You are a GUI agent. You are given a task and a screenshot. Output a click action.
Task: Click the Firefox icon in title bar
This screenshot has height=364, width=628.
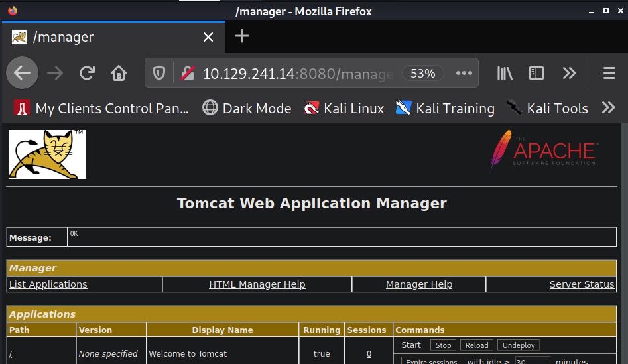point(13,11)
